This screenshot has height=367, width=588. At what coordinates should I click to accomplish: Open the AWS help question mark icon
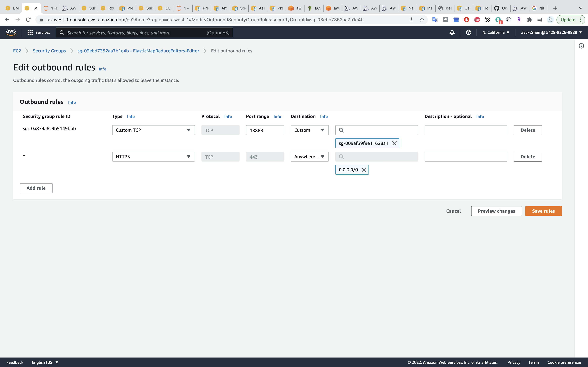[x=468, y=33]
